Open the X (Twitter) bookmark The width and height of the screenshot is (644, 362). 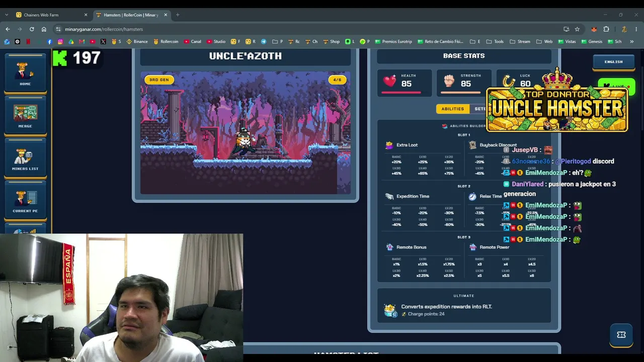[103, 42]
